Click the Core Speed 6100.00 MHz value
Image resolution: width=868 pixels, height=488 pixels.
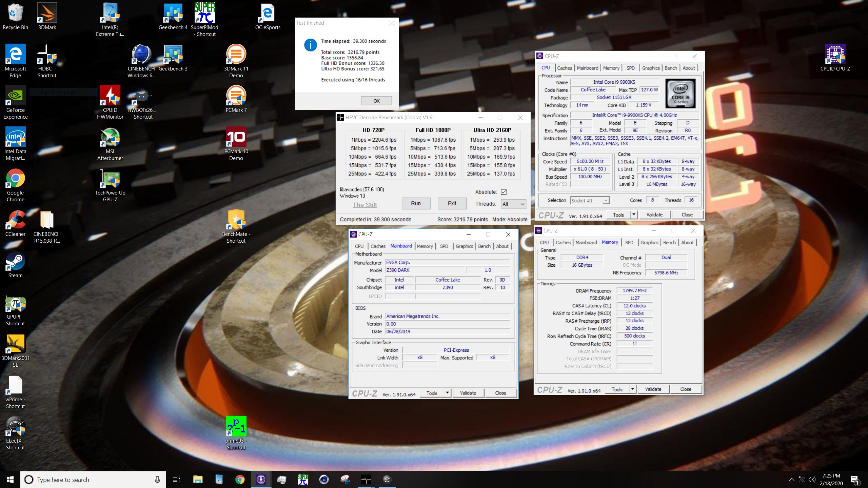pyautogui.click(x=590, y=161)
